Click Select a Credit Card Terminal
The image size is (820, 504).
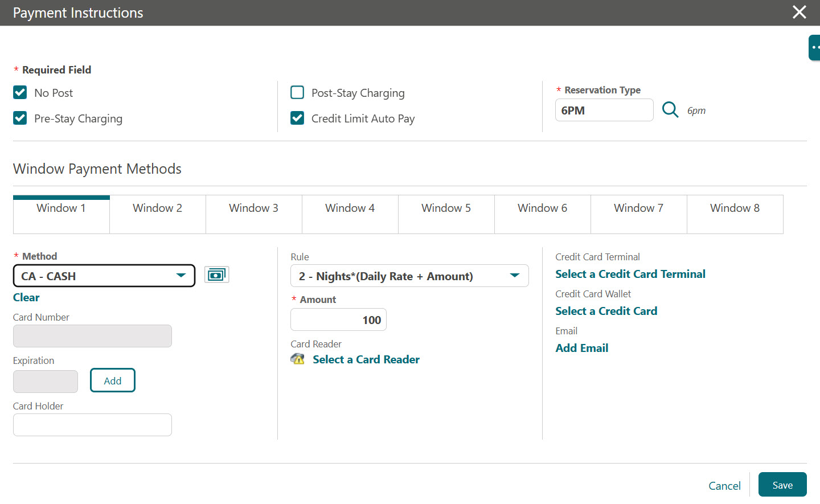tap(630, 274)
